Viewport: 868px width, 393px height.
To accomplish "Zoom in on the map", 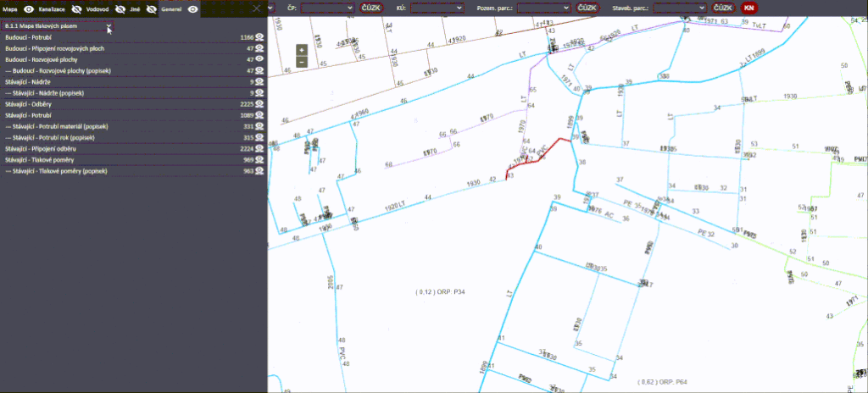I will pos(301,50).
